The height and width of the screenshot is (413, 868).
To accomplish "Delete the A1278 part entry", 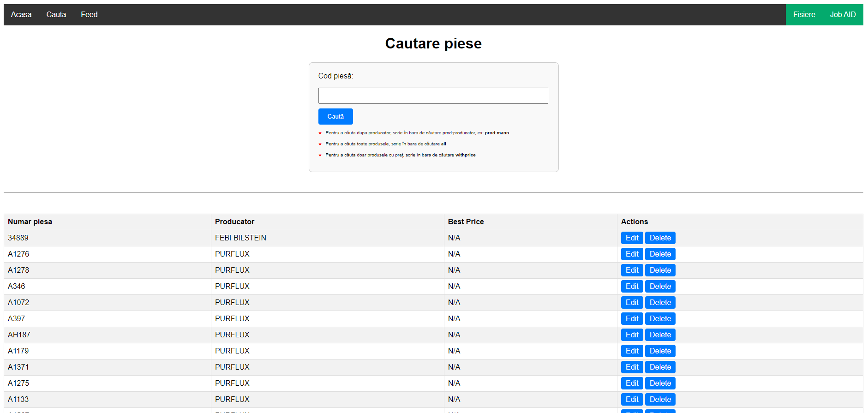I will click(x=660, y=270).
